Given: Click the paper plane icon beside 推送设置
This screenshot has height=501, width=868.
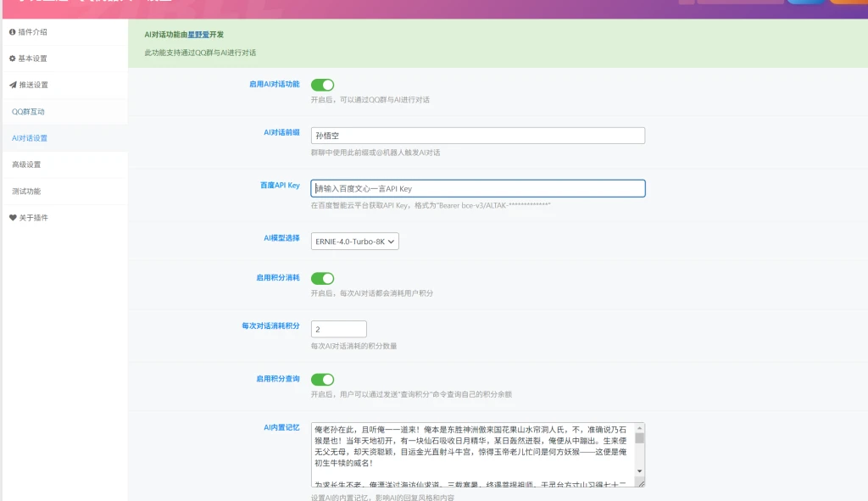Looking at the screenshot, I should tap(12, 85).
